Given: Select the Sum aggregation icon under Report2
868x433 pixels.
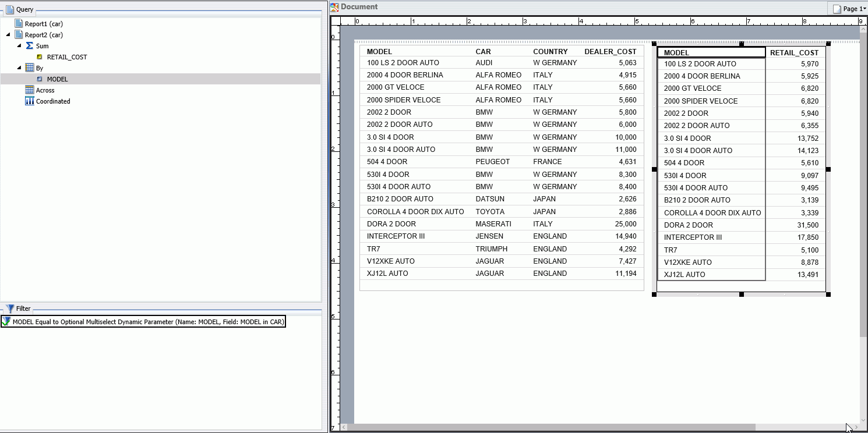Looking at the screenshot, I should pos(28,45).
